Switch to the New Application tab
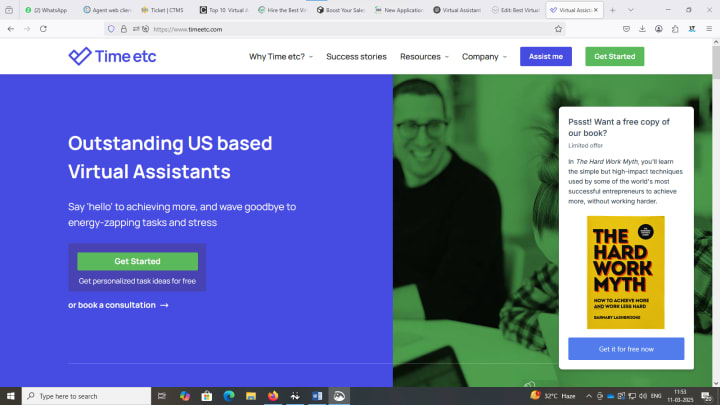 click(399, 10)
